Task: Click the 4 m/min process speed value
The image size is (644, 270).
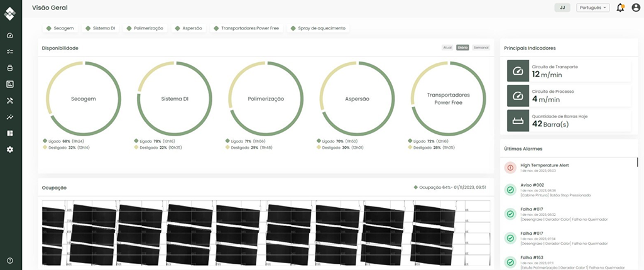Action: [x=546, y=99]
